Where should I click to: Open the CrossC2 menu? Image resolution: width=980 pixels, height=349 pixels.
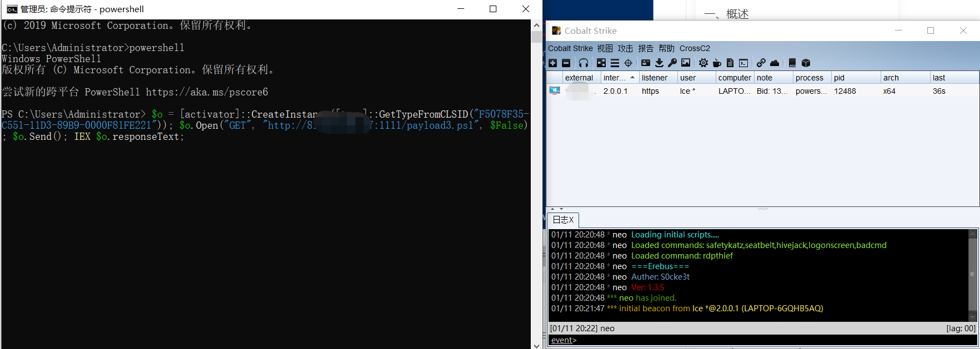tap(695, 48)
